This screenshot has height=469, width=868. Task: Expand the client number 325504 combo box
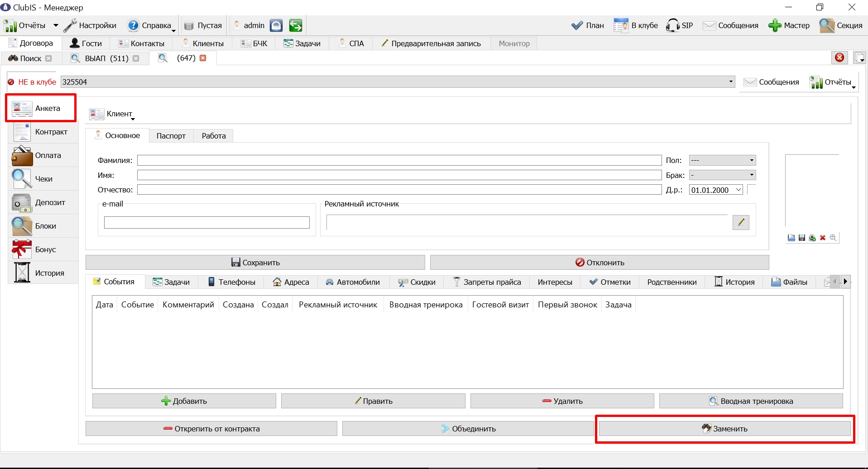731,82
